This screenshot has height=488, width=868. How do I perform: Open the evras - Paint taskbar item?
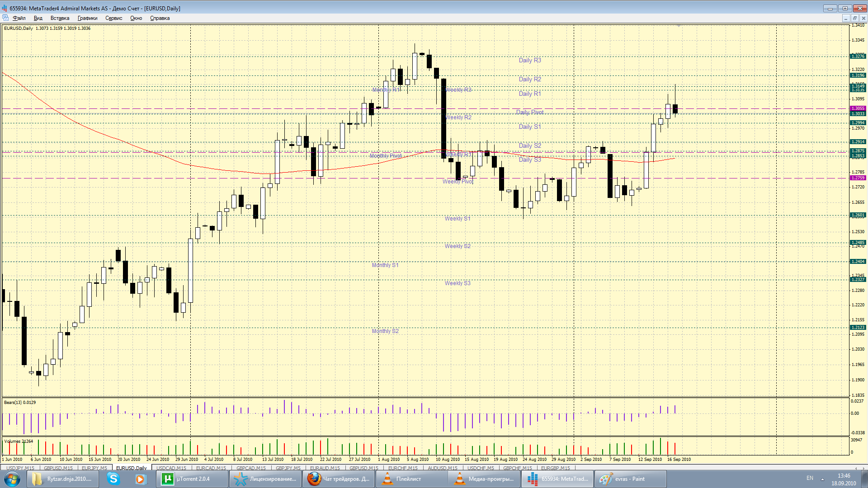(630, 479)
